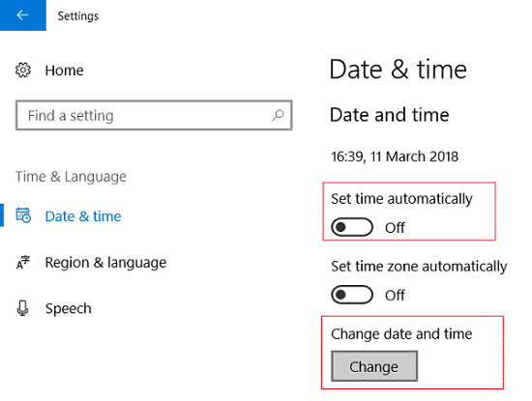The width and height of the screenshot is (532, 401).
Task: Toggle Set time automatically switch
Action: 352,227
